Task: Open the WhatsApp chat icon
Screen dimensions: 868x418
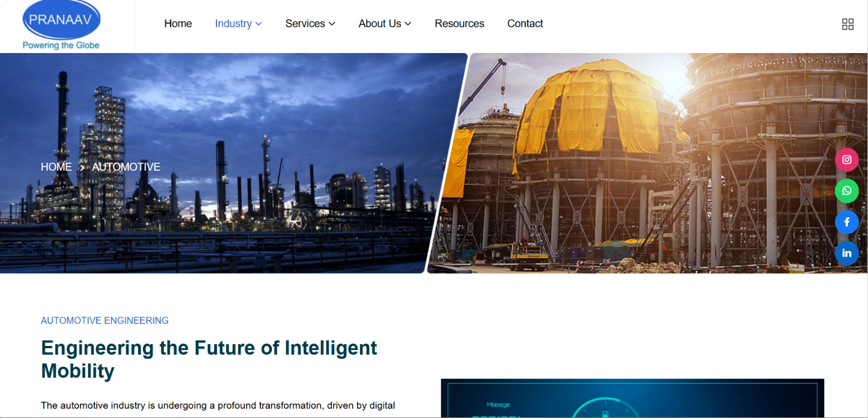Action: coord(847,191)
